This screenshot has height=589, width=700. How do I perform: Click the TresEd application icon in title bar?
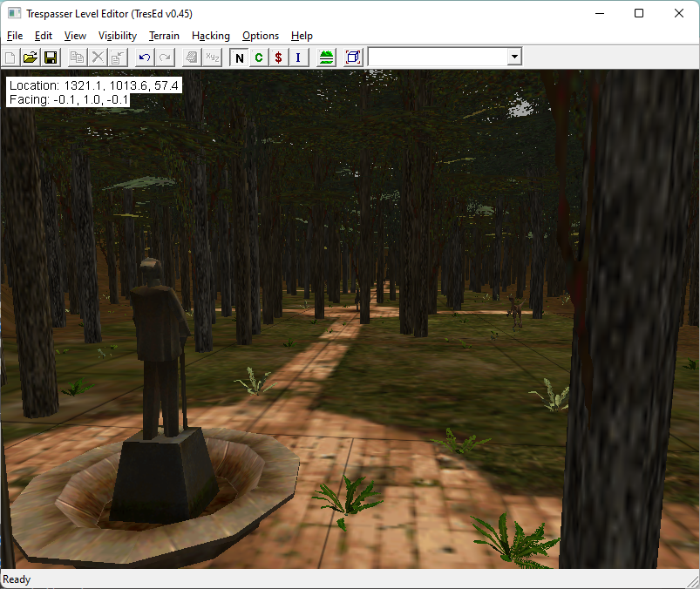14,13
